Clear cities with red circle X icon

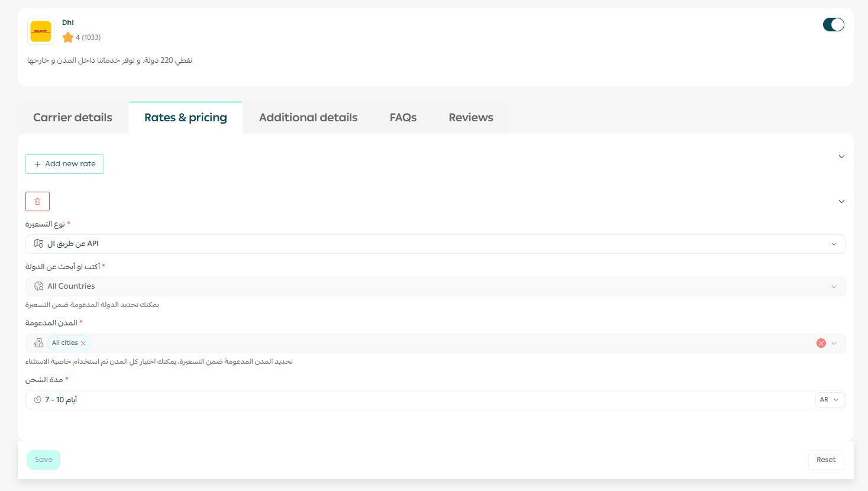(821, 343)
